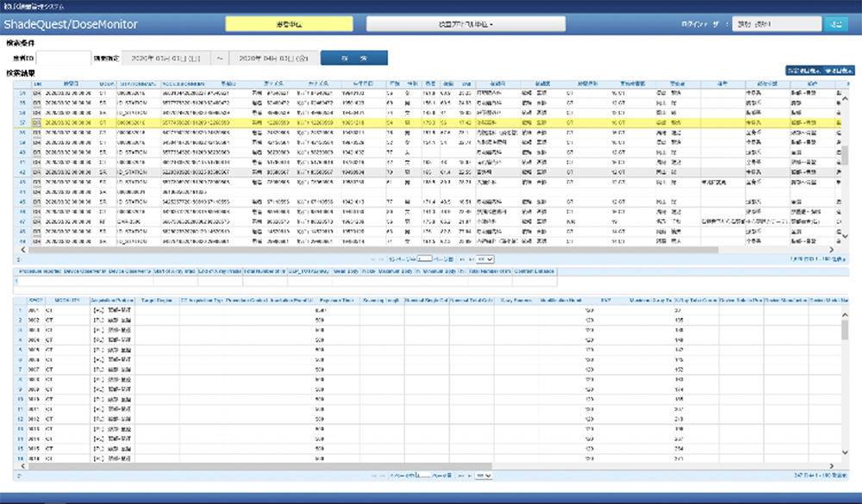
Task: Open rows-per-page dropdown in bottom grid pager
Action: point(484,476)
